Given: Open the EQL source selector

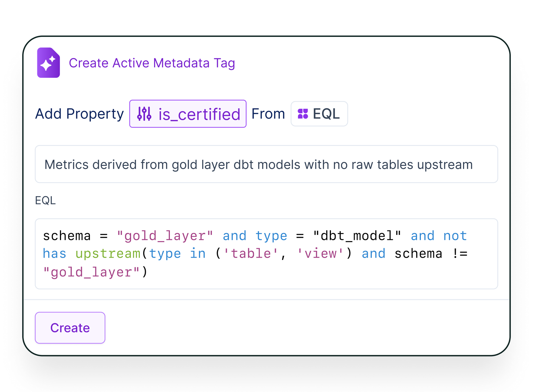Looking at the screenshot, I should click(319, 114).
